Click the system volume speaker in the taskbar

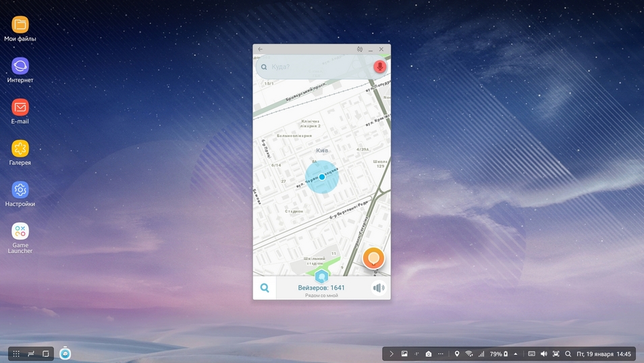[x=544, y=354]
